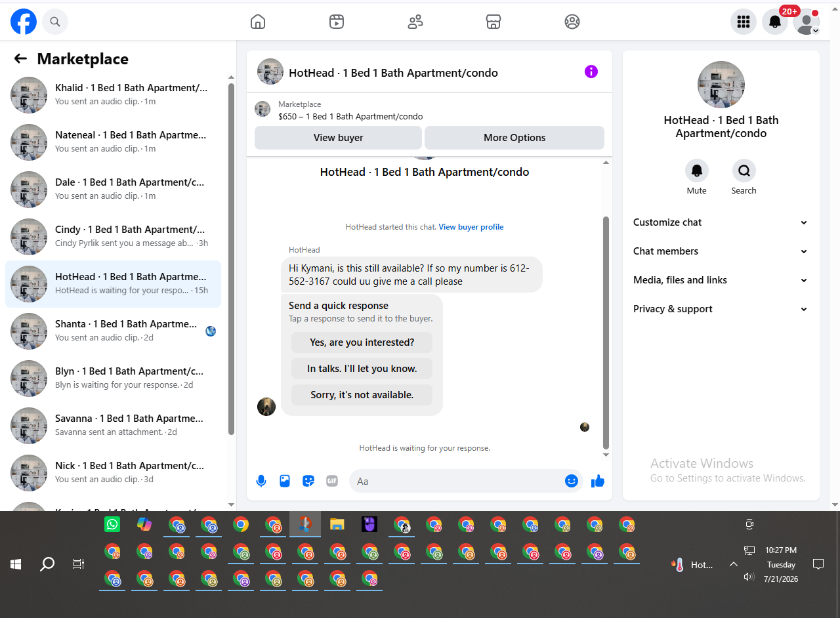
Task: Attach a photo using the image icon
Action: point(285,481)
